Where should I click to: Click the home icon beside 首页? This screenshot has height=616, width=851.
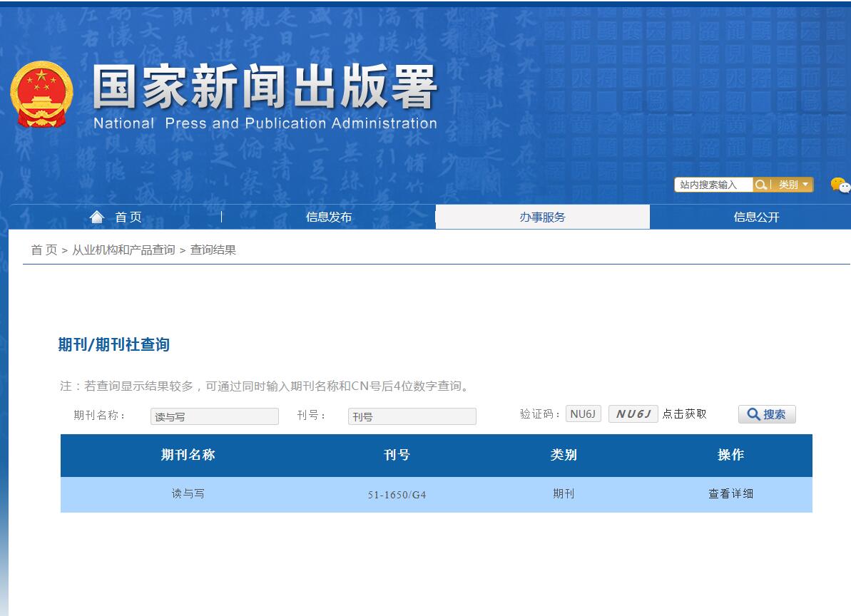[97, 216]
